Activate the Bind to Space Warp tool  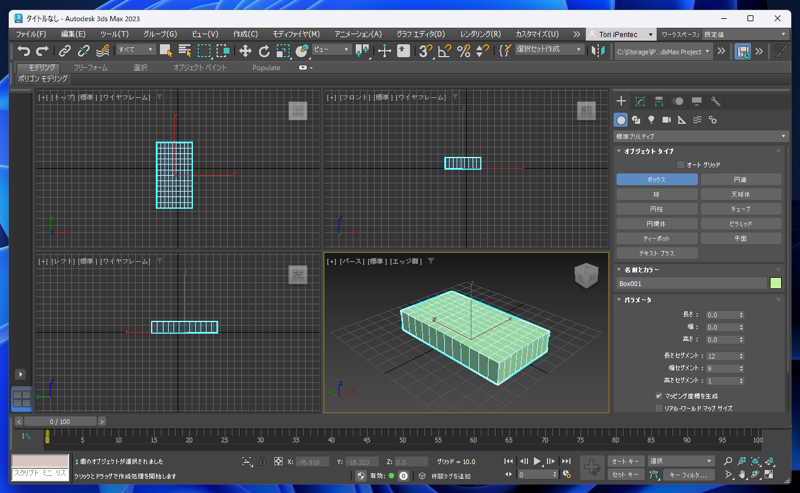point(102,51)
